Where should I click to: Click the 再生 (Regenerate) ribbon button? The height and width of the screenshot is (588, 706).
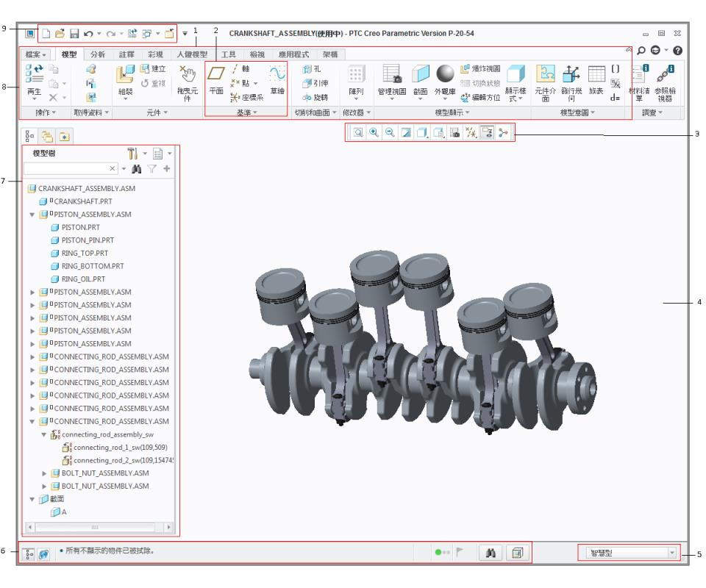tap(35, 82)
